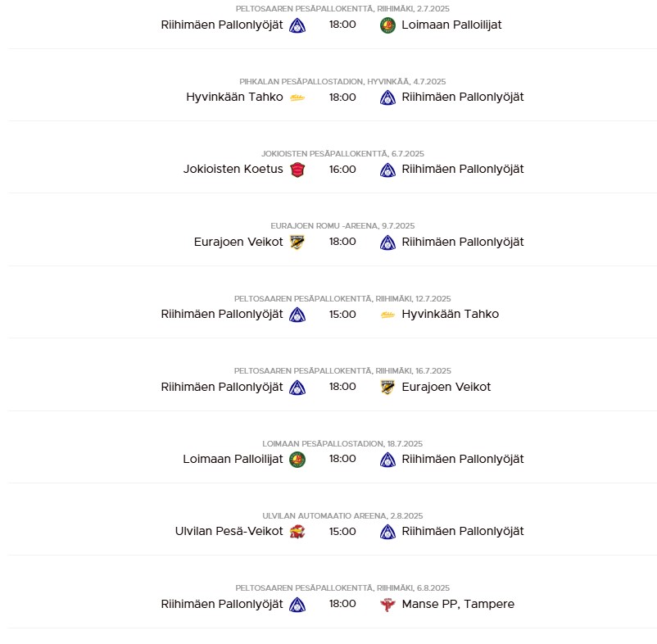Image resolution: width=657 pixels, height=644 pixels.
Task: Click Loimaan Palloilijat logo in 2.7.2025 match
Action: pos(387,25)
